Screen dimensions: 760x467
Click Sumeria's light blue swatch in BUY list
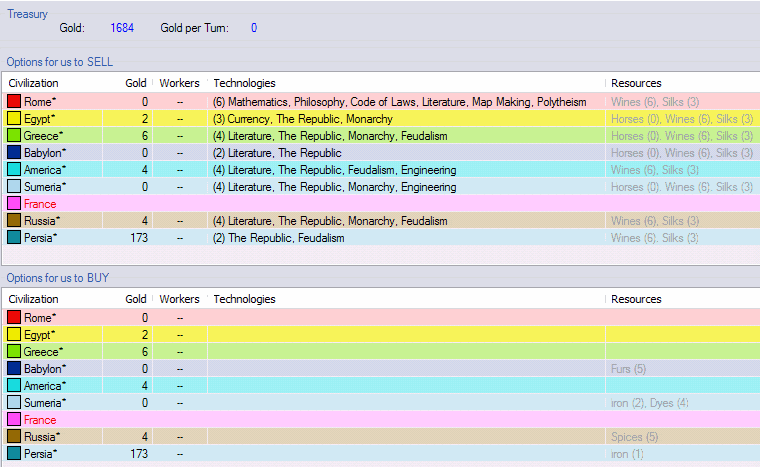[x=14, y=402]
